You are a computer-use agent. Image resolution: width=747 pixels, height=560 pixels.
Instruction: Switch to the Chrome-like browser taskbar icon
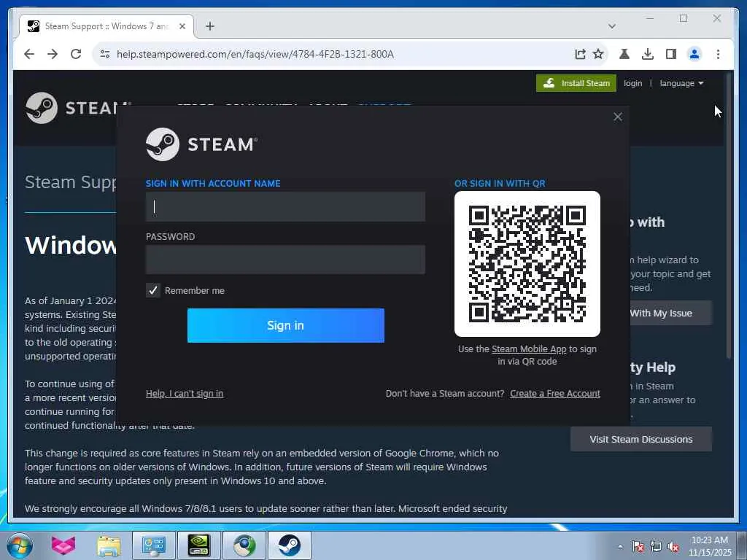(244, 545)
